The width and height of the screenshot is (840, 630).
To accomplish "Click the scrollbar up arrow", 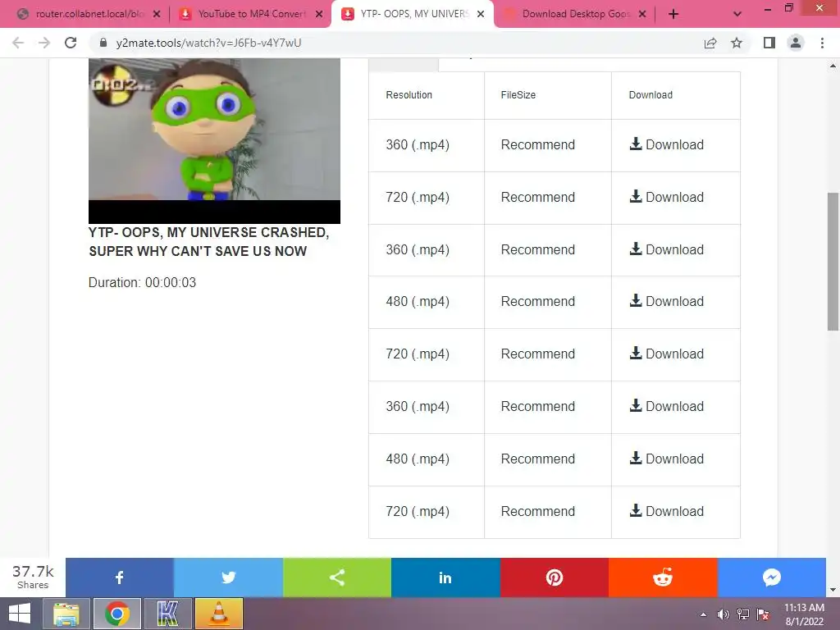I will click(x=833, y=66).
